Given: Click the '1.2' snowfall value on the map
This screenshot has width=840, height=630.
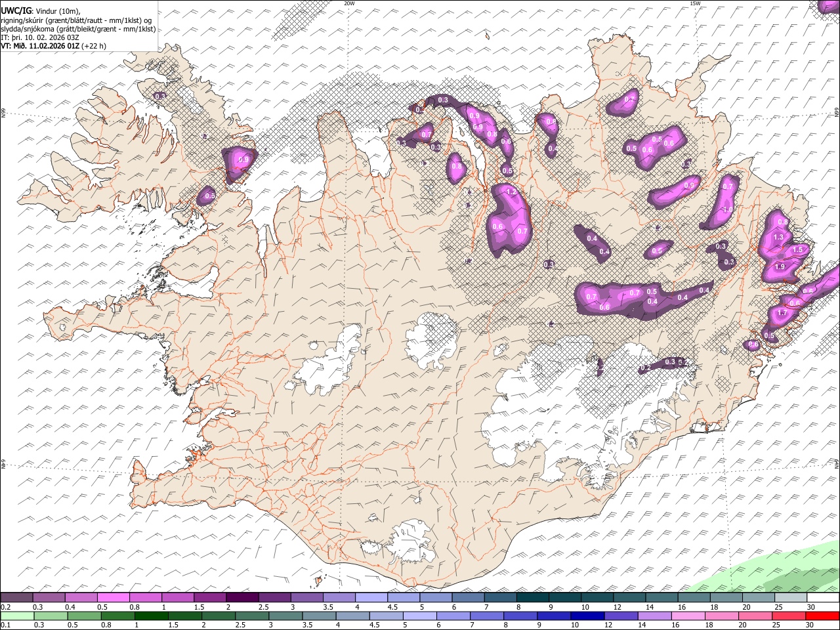Looking at the screenshot, I should (513, 192).
